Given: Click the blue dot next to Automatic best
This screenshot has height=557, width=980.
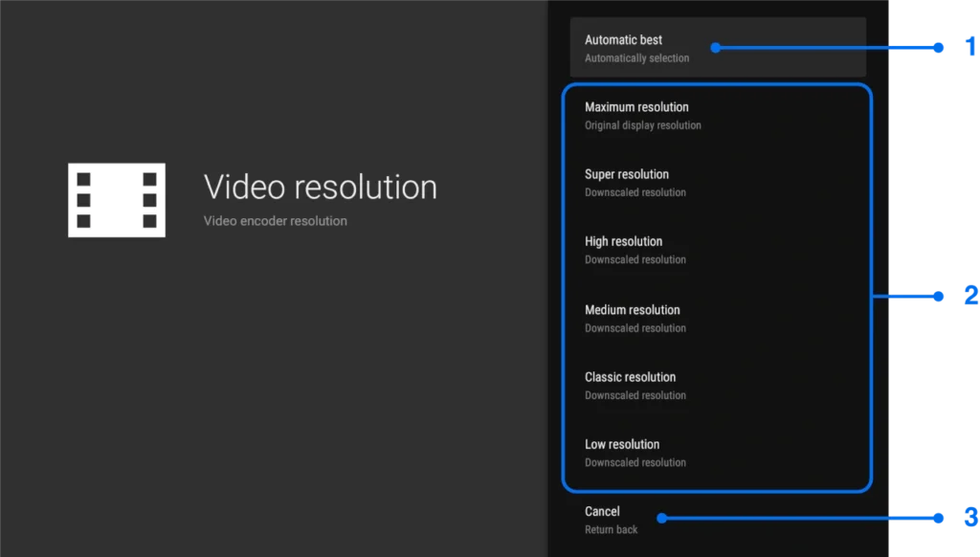Looking at the screenshot, I should tap(715, 46).
